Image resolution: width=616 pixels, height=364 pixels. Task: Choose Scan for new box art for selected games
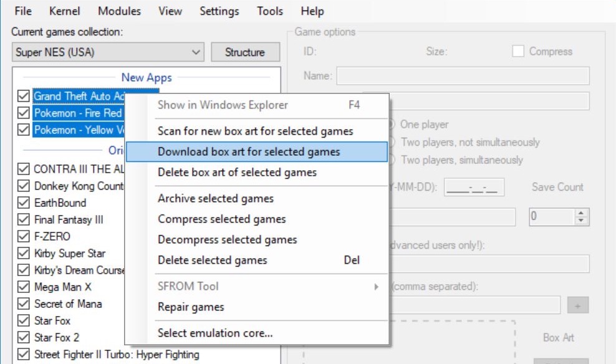point(257,131)
